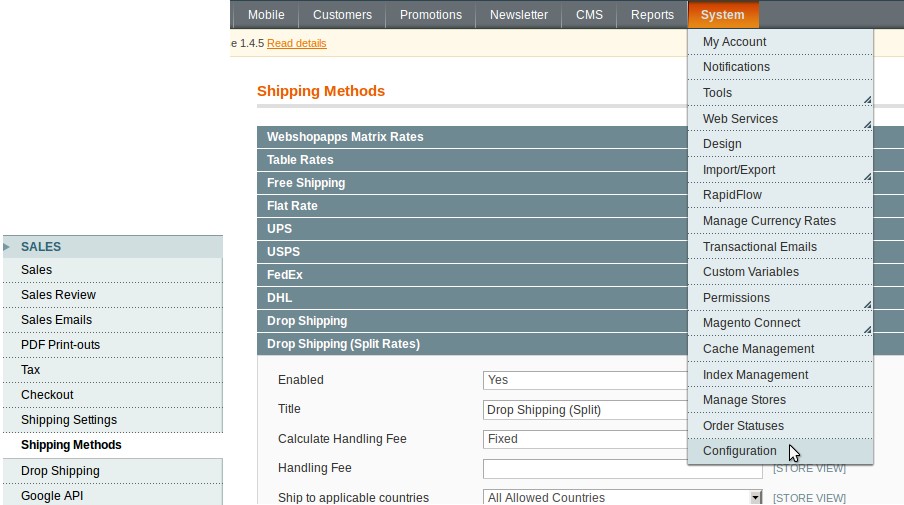This screenshot has height=505, width=904.
Task: Click the Title text field
Action: pyautogui.click(x=585, y=410)
